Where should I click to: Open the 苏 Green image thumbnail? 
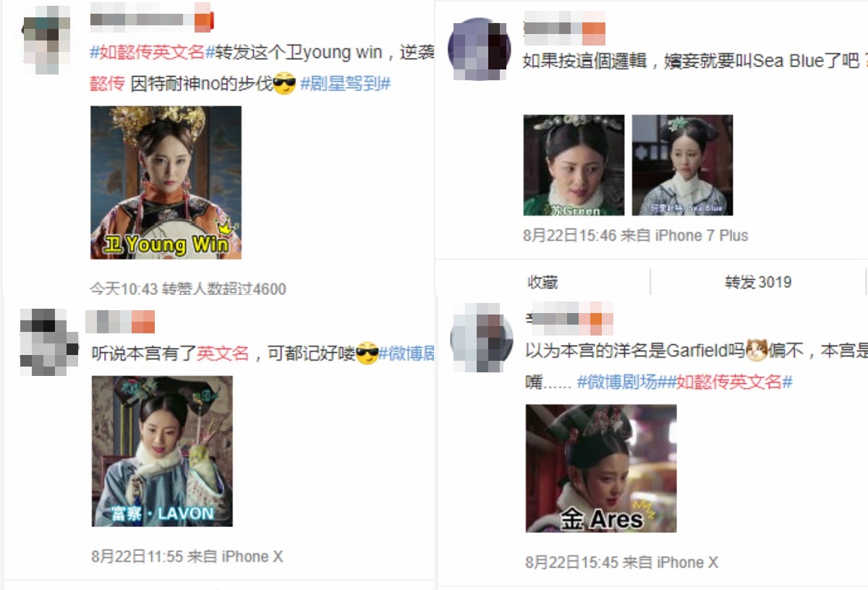[x=574, y=165]
